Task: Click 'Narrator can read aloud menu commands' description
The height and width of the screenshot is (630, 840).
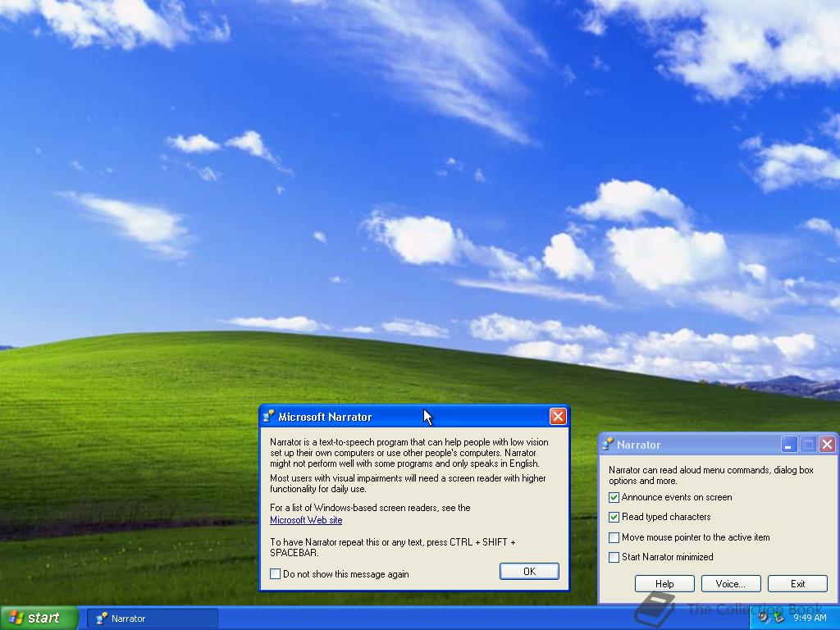Action: (x=711, y=475)
